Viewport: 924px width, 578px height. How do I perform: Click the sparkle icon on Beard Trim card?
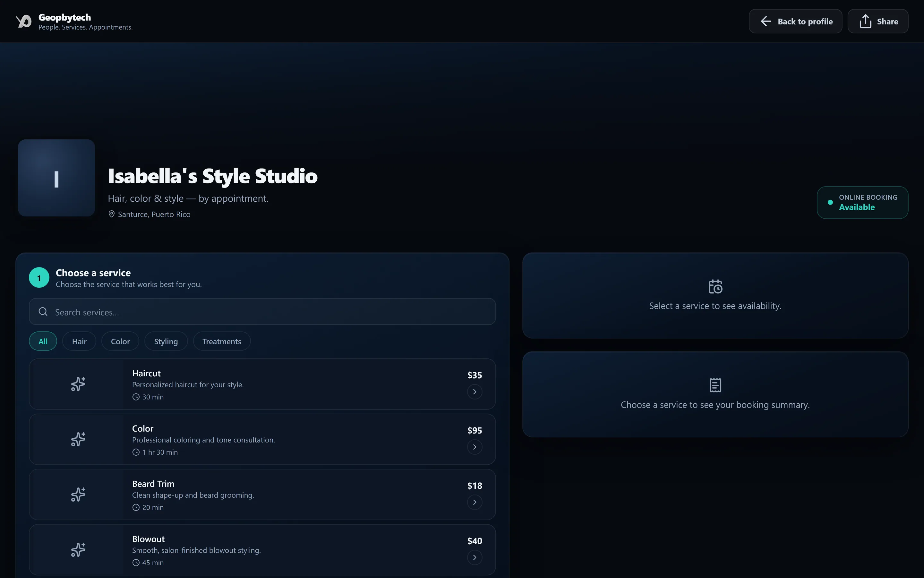(78, 495)
